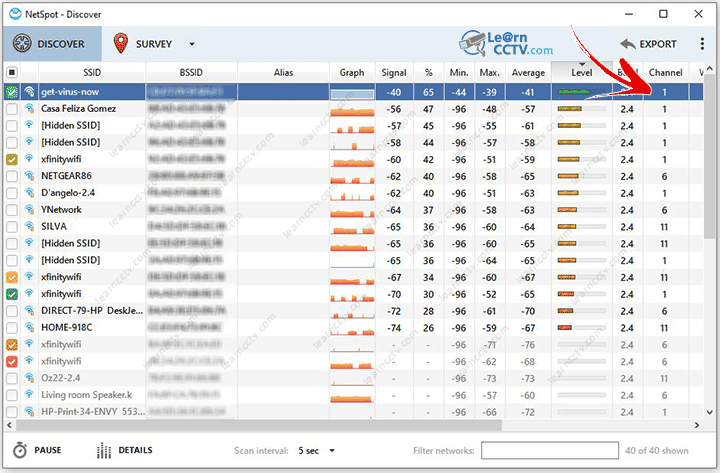The width and height of the screenshot is (720, 473).
Task: Click the Details bars icon
Action: [x=104, y=450]
